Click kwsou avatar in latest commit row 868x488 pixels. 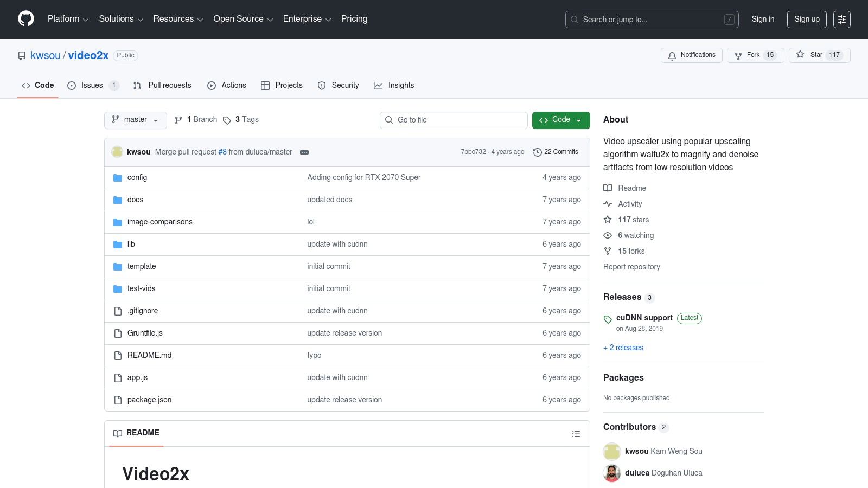click(x=117, y=152)
